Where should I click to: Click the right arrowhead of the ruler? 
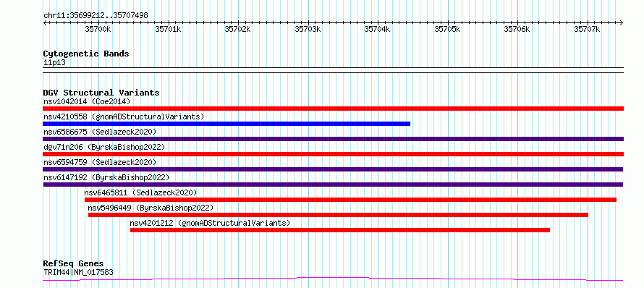pos(622,22)
